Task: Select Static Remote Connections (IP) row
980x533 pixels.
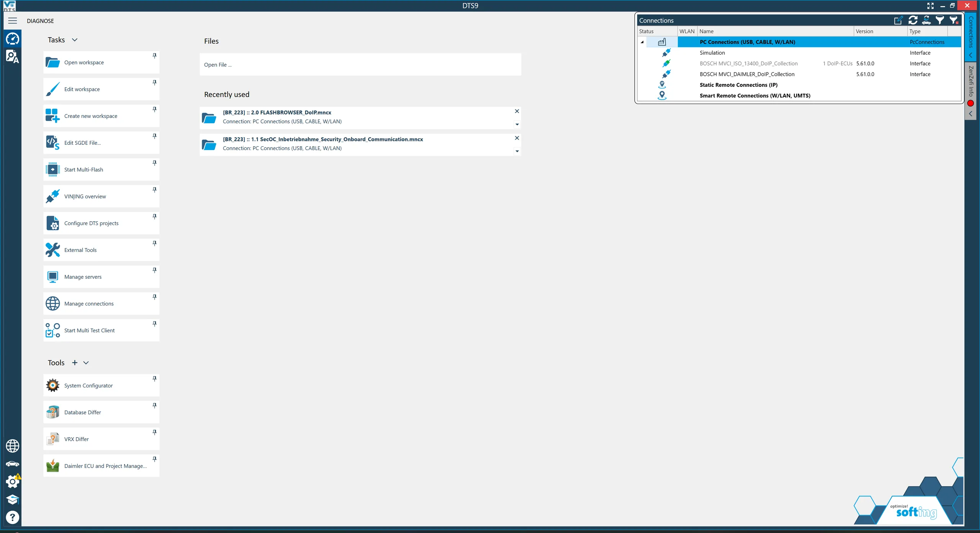Action: point(800,85)
